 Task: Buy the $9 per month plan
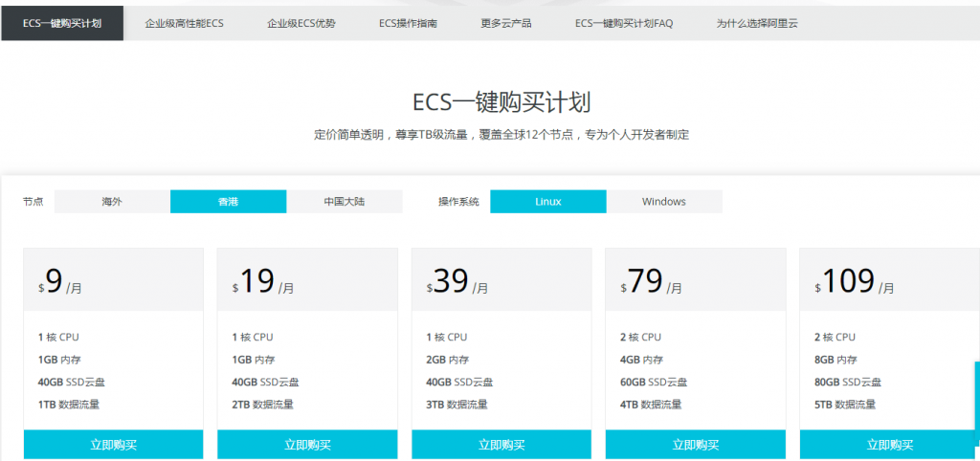pos(113,445)
